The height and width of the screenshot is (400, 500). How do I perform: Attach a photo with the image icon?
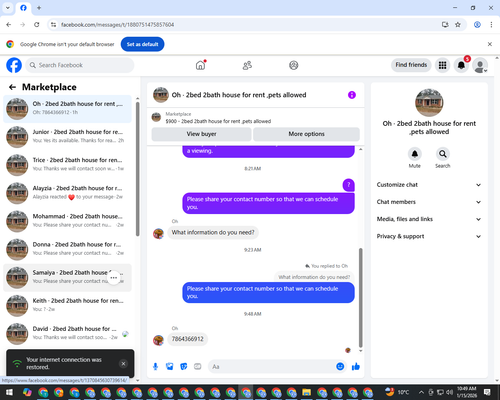170,367
